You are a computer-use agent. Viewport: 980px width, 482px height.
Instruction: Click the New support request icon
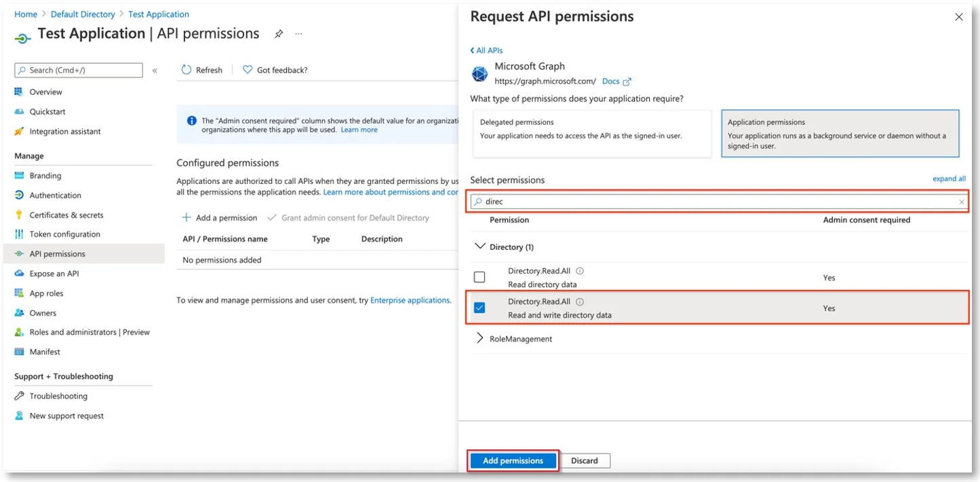tap(19, 415)
